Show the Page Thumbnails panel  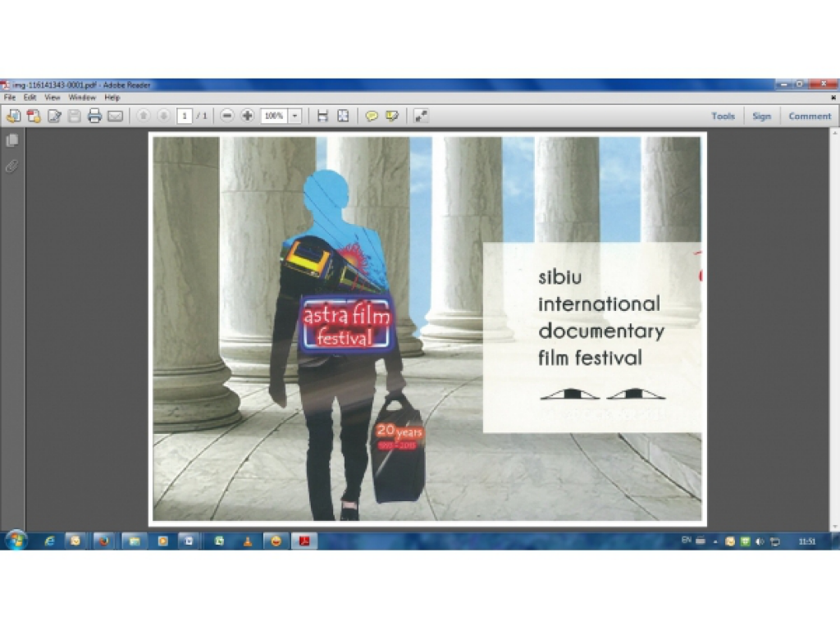click(x=11, y=140)
